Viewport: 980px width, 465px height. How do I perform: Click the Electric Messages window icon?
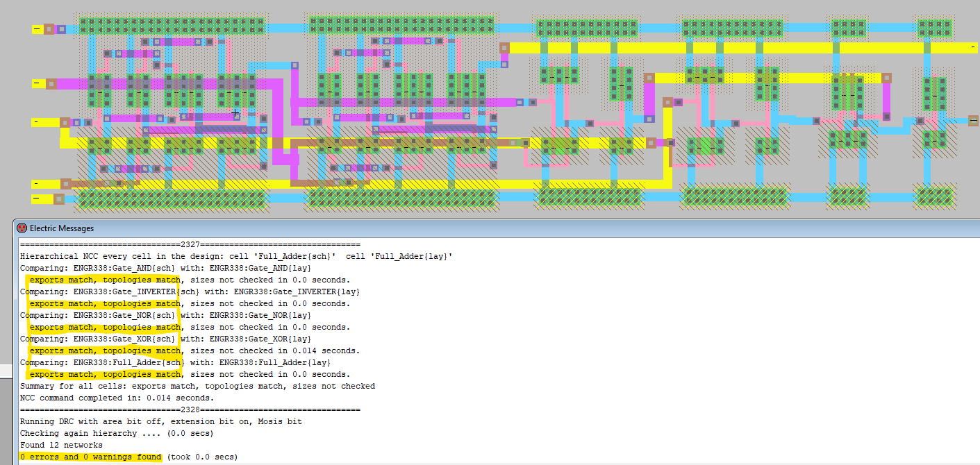tap(22, 228)
